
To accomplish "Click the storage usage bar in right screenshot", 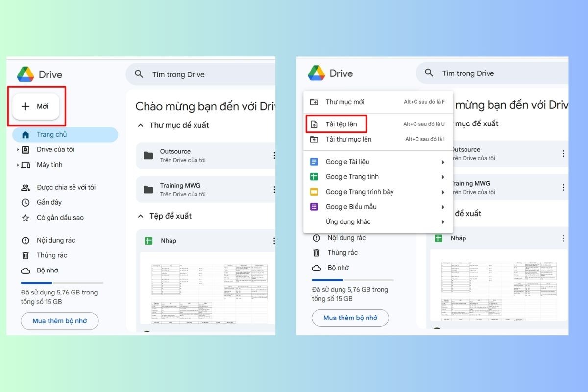I will point(353,280).
